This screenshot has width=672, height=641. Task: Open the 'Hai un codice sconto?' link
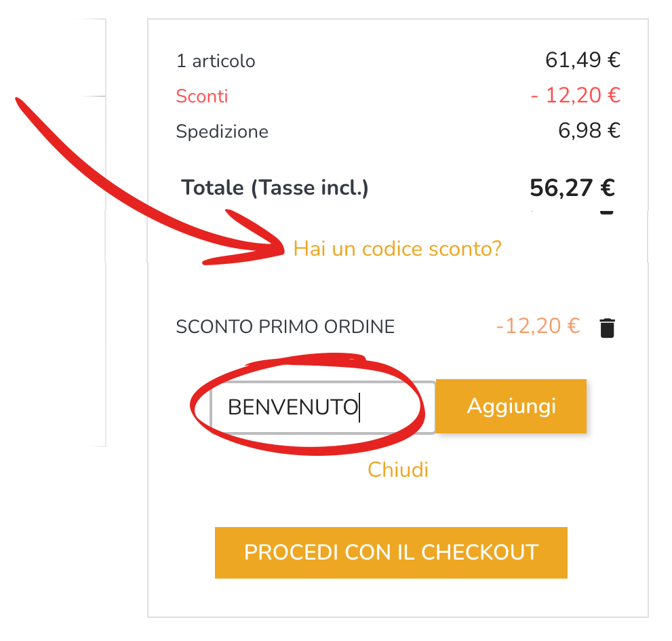click(x=397, y=249)
